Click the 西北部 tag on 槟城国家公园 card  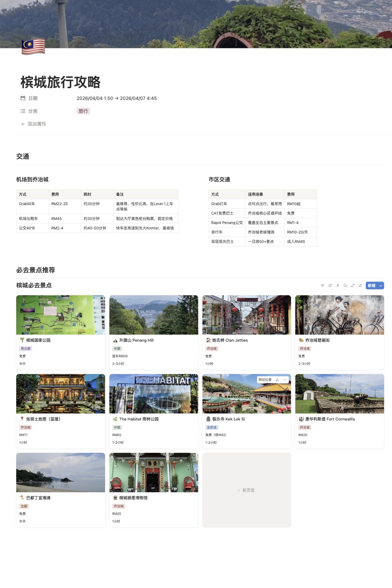pos(25,349)
